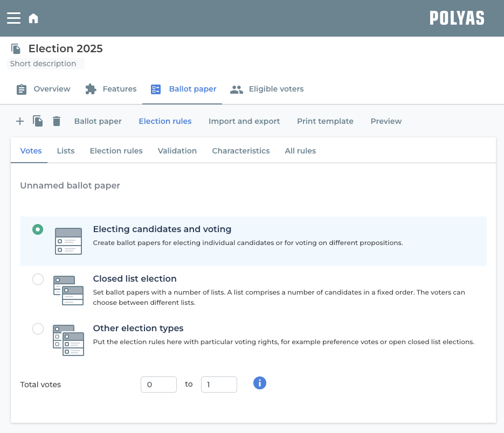This screenshot has height=433, width=504.
Task: Select Other election types radio button
Action: [38, 329]
